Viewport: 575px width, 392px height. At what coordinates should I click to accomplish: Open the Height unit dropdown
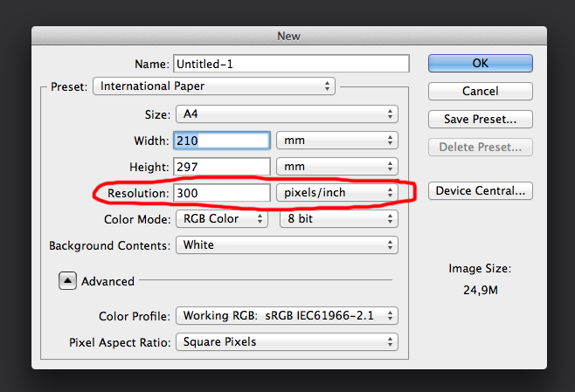(x=336, y=166)
